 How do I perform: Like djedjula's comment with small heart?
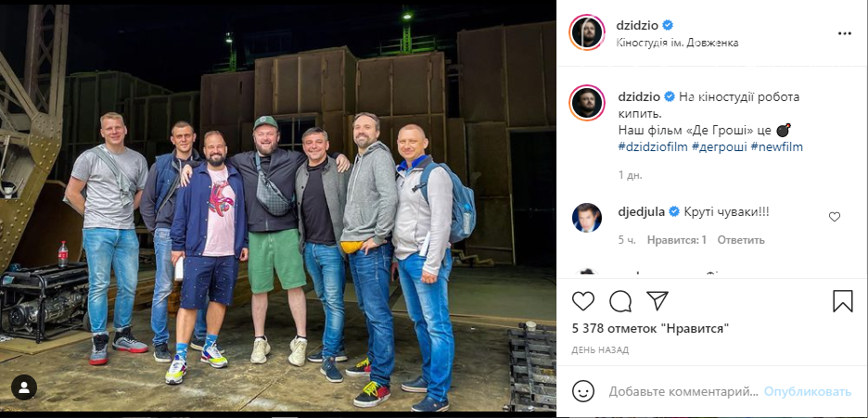835,217
